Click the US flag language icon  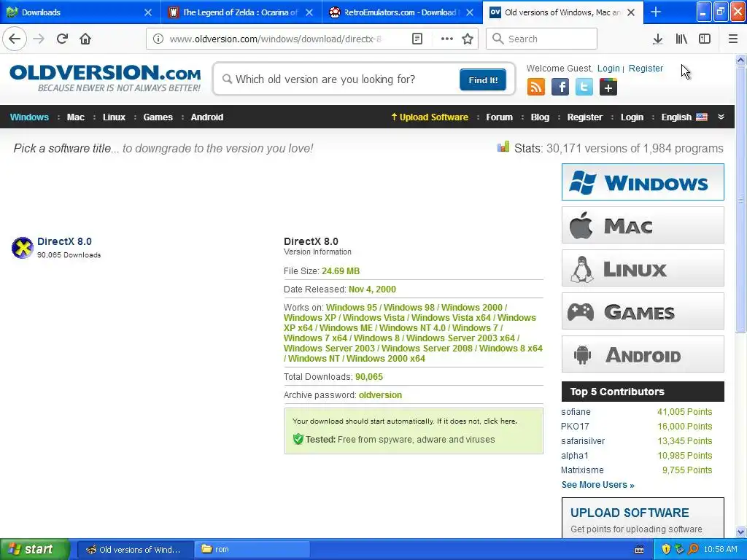tap(702, 117)
